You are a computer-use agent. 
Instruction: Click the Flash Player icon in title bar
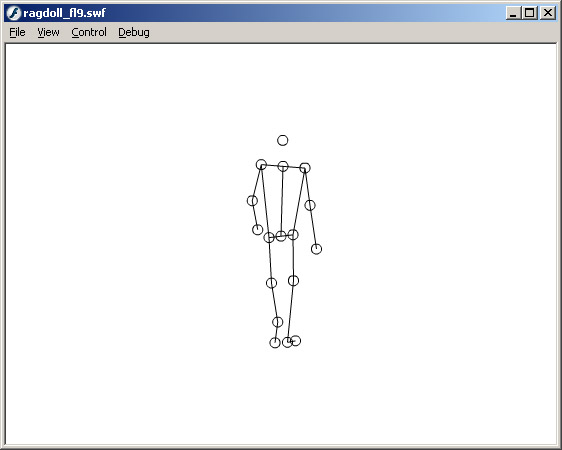[x=14, y=13]
